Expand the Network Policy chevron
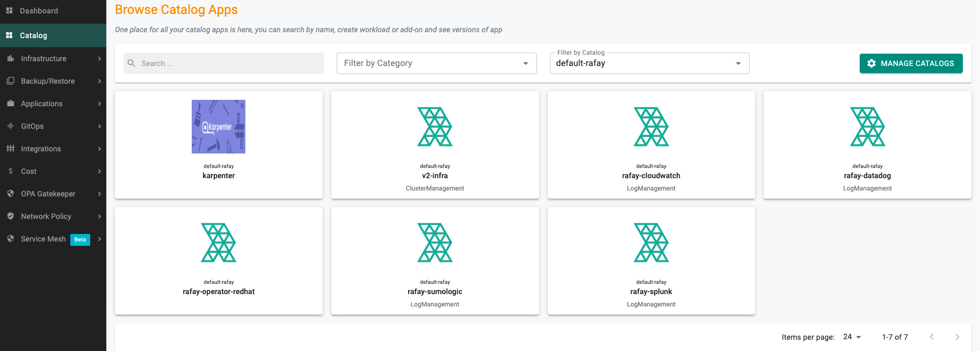The image size is (980, 351). click(x=99, y=216)
